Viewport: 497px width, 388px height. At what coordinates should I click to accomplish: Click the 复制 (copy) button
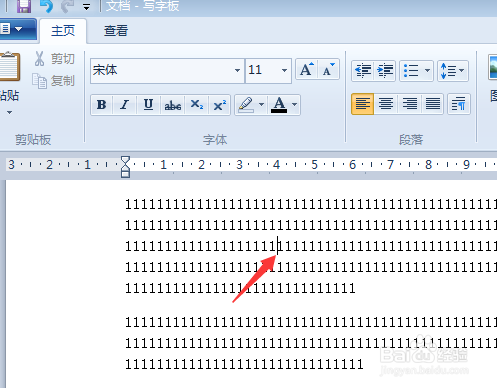[54, 81]
